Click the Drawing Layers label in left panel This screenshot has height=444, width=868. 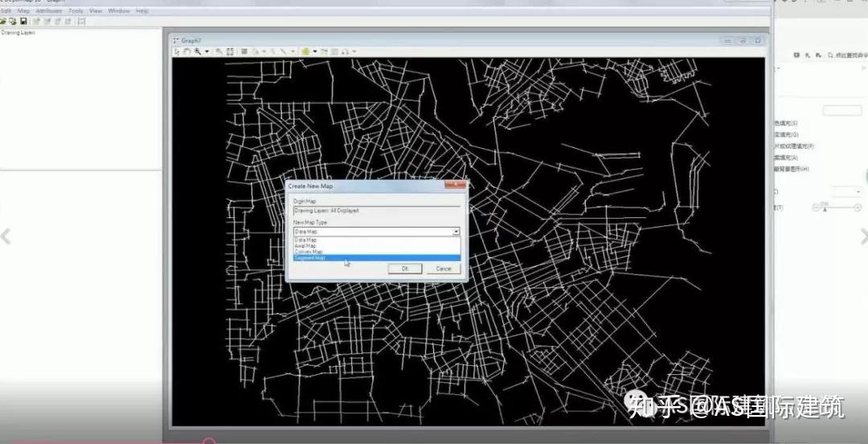tap(18, 33)
